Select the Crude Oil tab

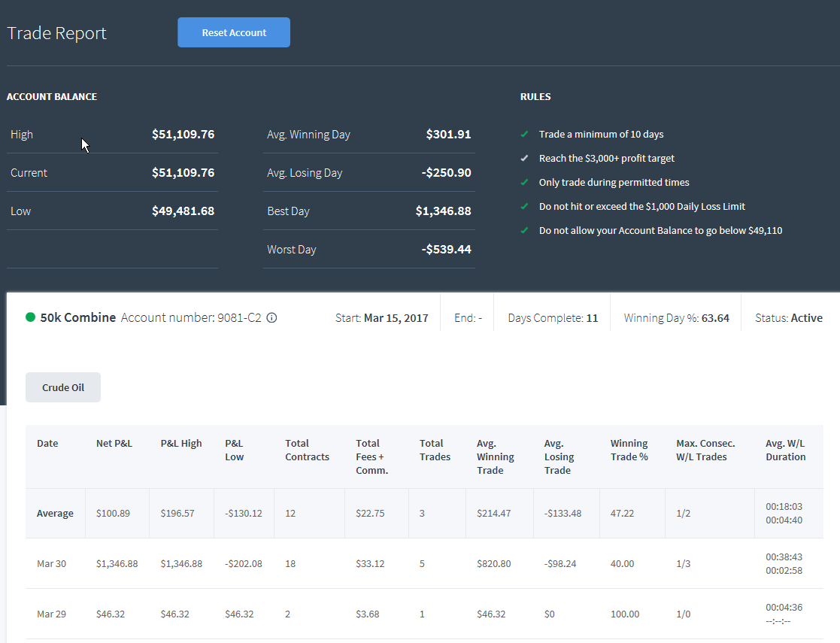click(63, 387)
